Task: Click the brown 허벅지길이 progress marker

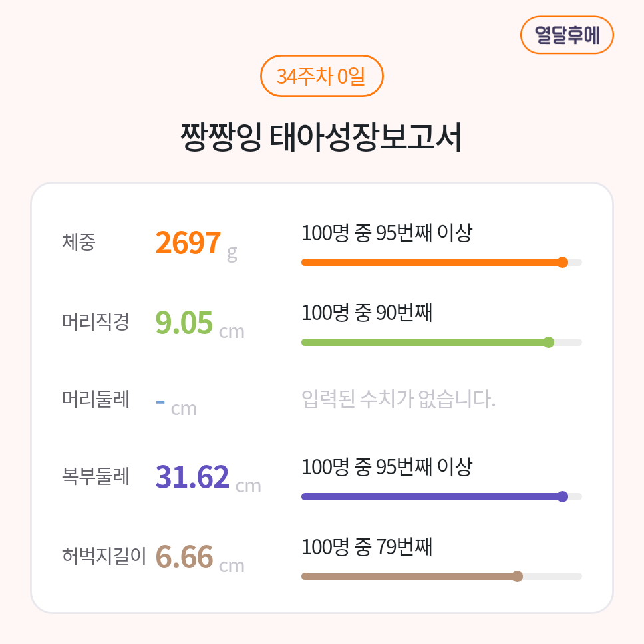Action: (x=517, y=576)
